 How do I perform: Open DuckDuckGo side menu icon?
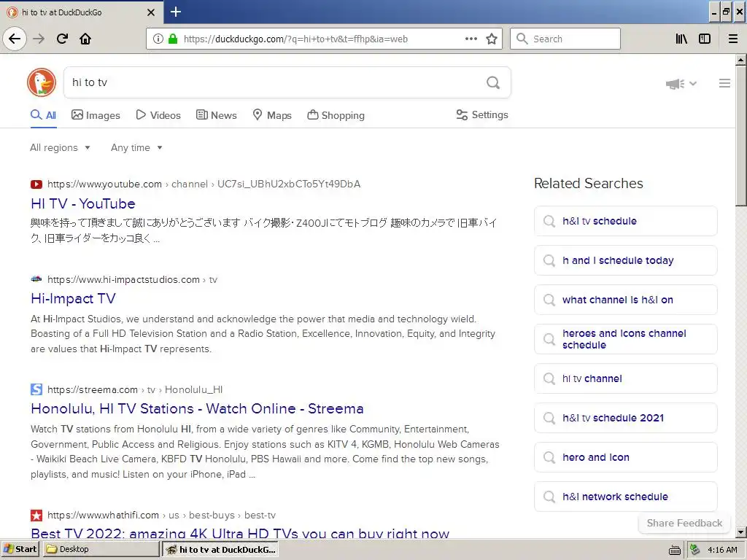pyautogui.click(x=724, y=83)
